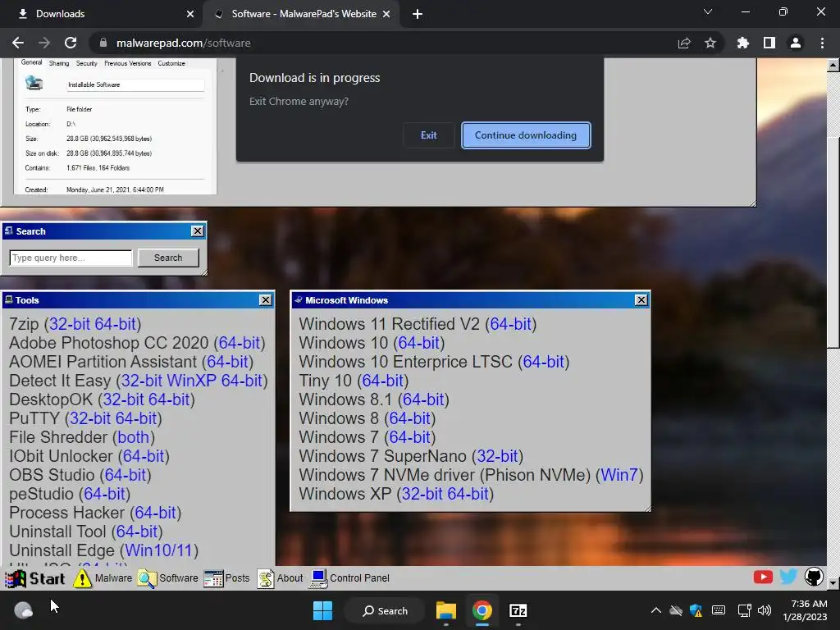Click the Twitter bird icon
Screen dimensions: 840x630
[788, 577]
